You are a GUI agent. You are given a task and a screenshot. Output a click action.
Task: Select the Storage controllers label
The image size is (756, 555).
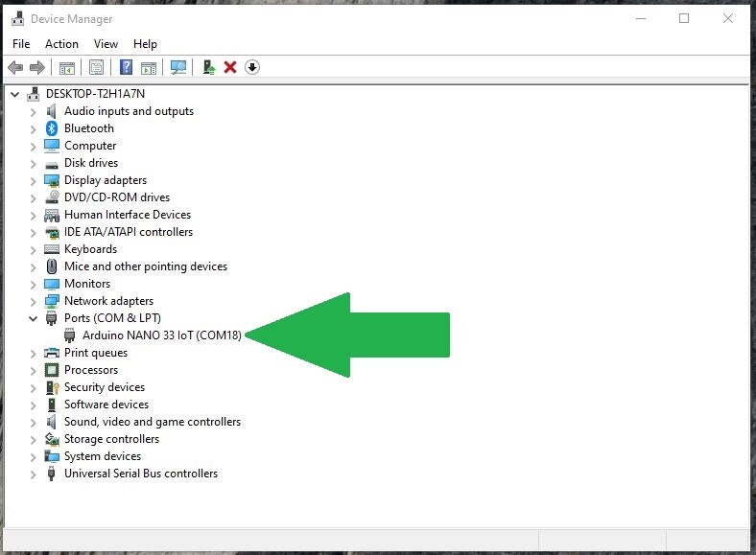tap(112, 439)
